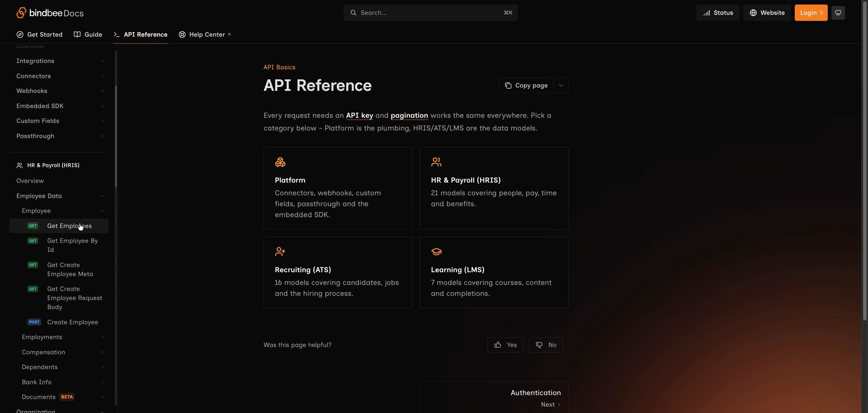The image size is (868, 413).
Task: Click the GET badge beside Get Create Employee Meta
Action: (x=33, y=265)
